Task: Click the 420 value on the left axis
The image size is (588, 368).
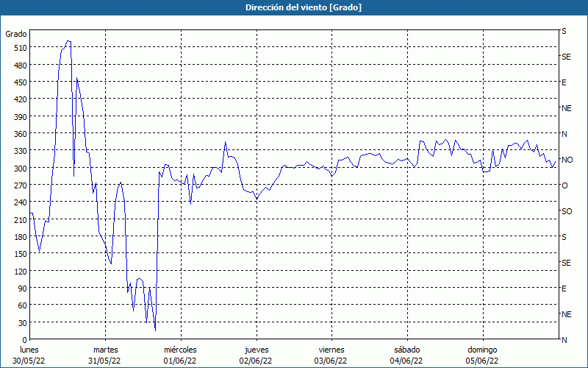Action: [x=21, y=99]
